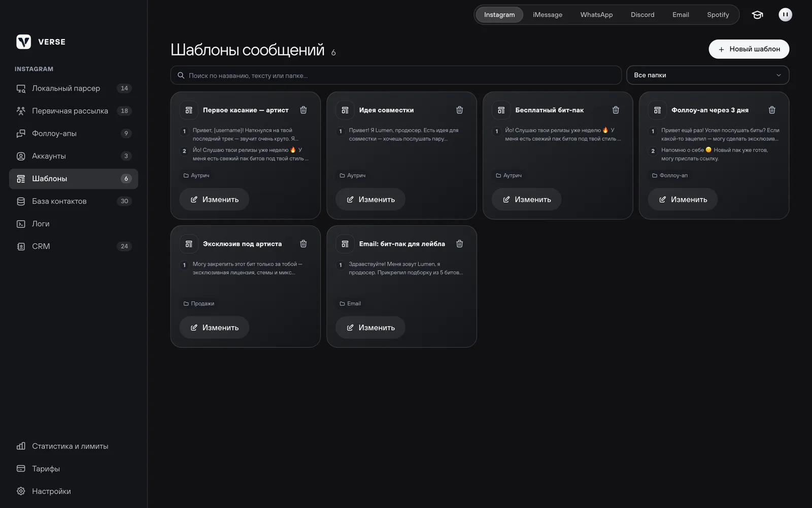The height and width of the screenshot is (508, 812).
Task: Open the Discord platform tab
Action: coord(642,15)
